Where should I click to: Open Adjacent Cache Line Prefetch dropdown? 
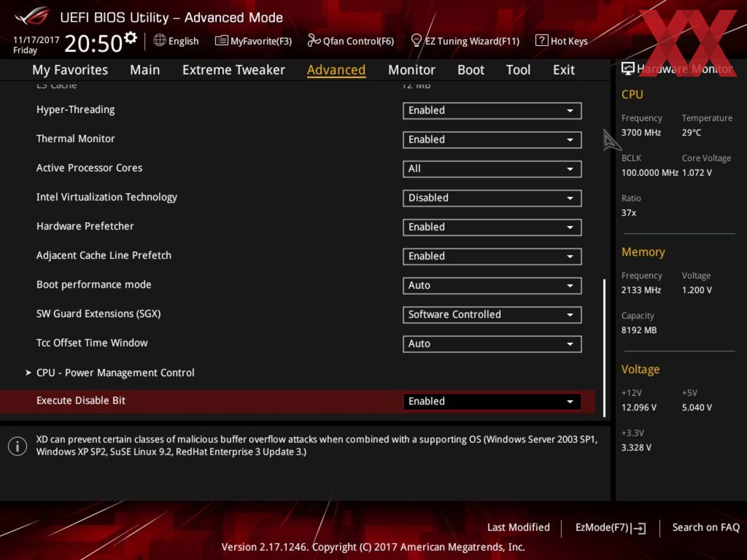pos(492,256)
